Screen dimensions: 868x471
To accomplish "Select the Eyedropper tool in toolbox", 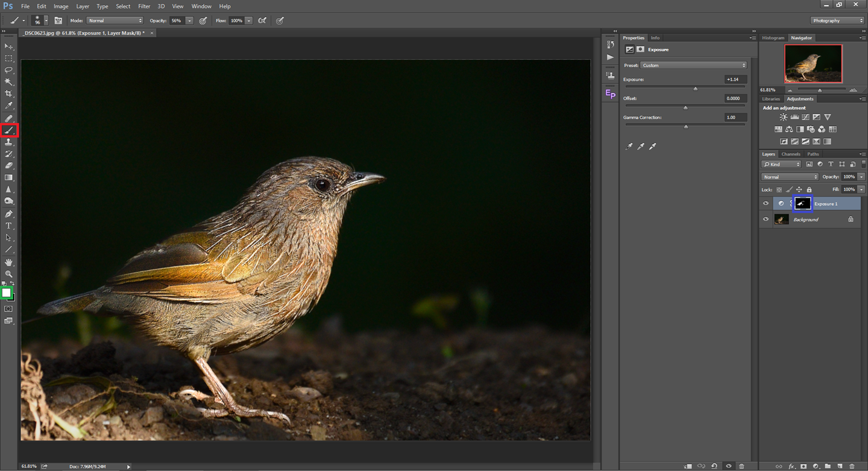I will click(9, 106).
